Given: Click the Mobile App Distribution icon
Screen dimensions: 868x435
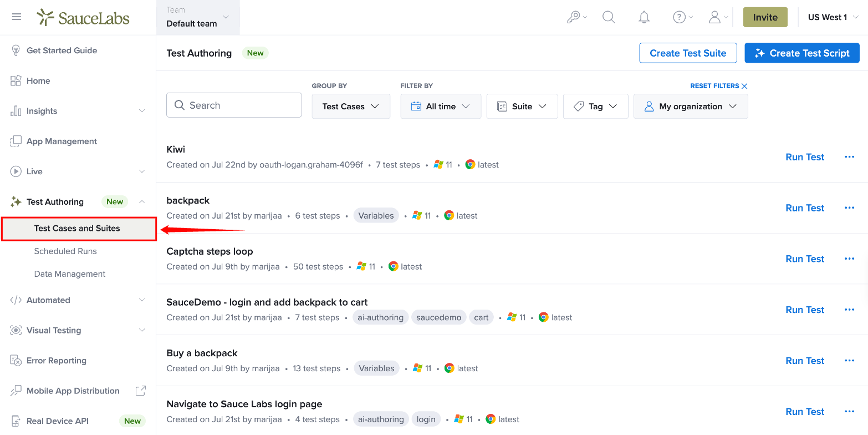Looking at the screenshot, I should coord(16,391).
